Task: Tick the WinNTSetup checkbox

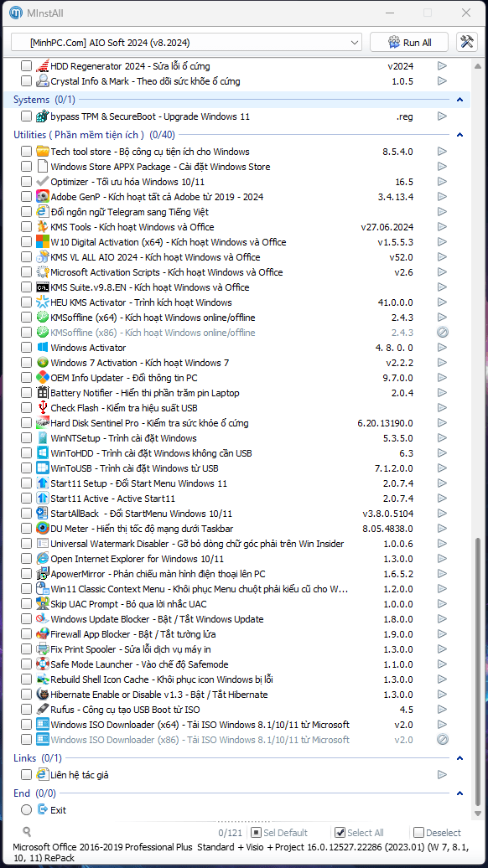Action: [26, 438]
